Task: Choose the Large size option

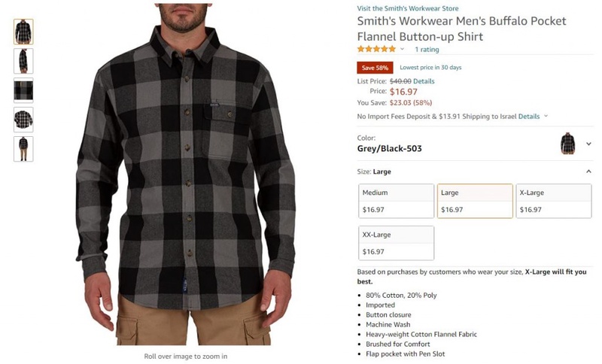Action: [x=475, y=201]
